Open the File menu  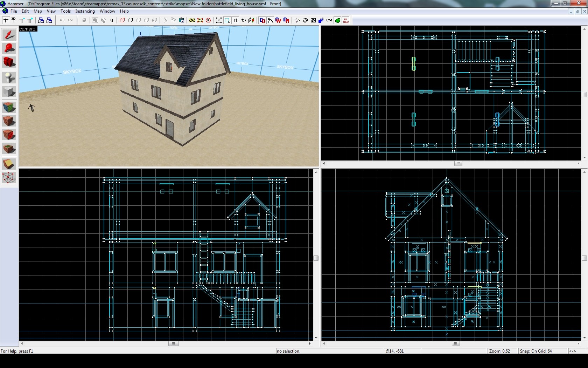tap(14, 11)
